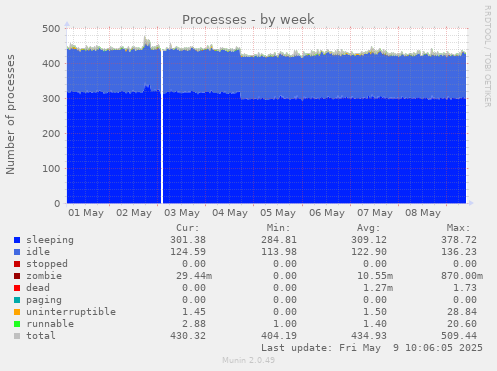Click the sleeping minimum value 284.81

[x=279, y=240]
